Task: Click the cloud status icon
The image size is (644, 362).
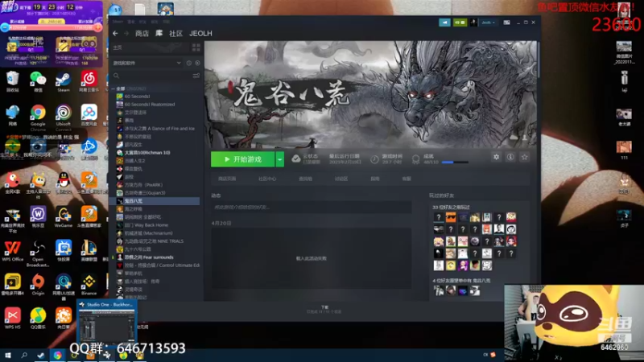Action: [x=296, y=158]
